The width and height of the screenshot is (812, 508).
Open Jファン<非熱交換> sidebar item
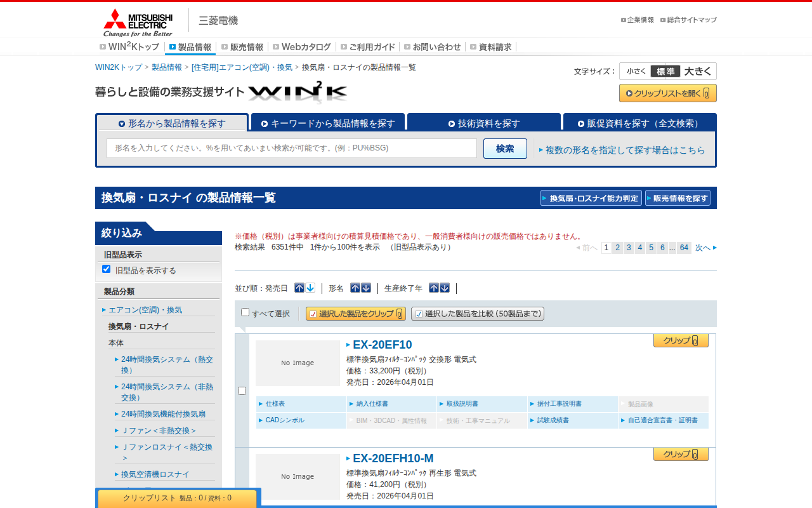(159, 431)
